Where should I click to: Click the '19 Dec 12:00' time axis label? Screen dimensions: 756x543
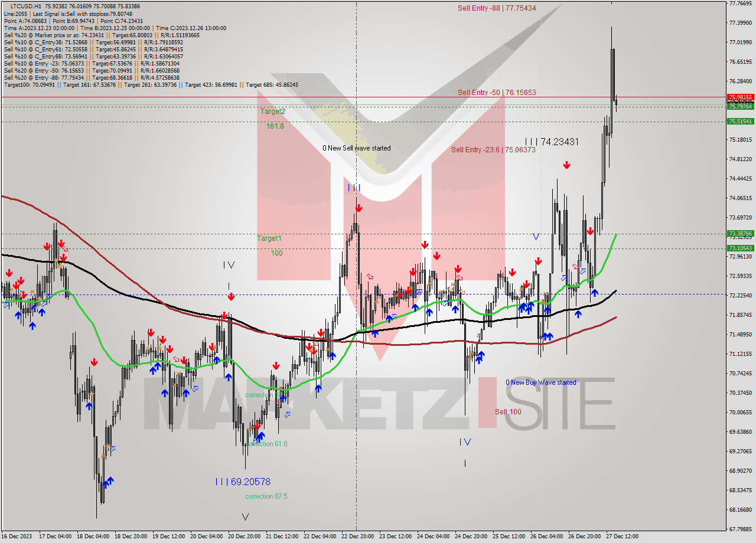pos(169,537)
